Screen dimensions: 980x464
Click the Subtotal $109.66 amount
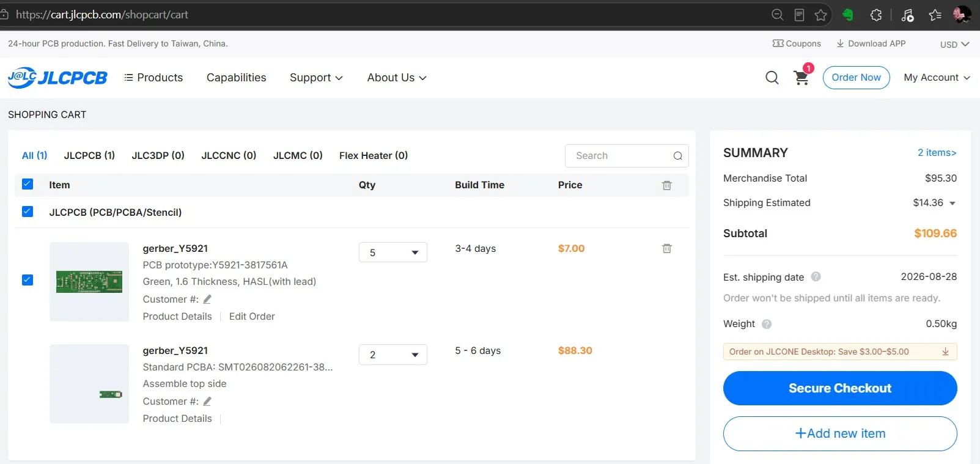point(935,234)
